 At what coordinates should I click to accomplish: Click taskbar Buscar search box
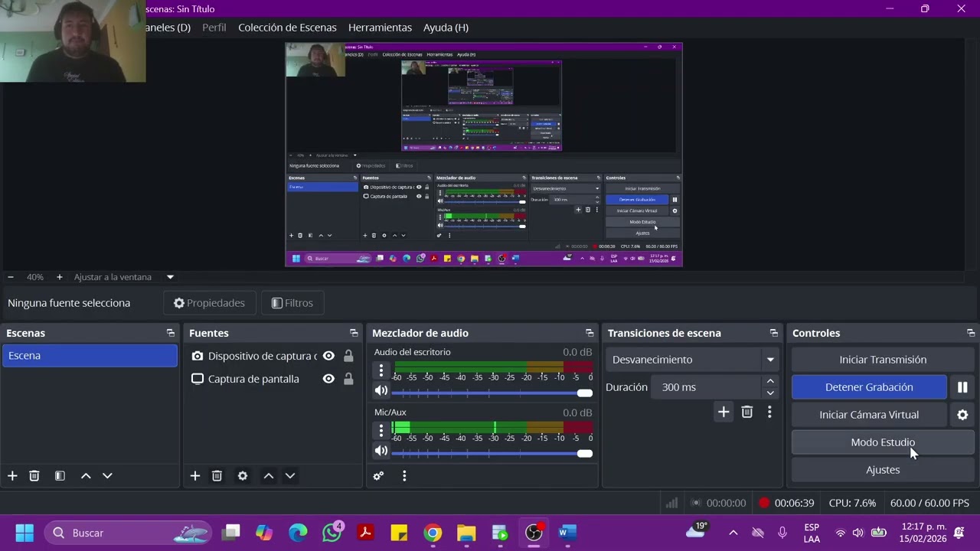point(128,533)
